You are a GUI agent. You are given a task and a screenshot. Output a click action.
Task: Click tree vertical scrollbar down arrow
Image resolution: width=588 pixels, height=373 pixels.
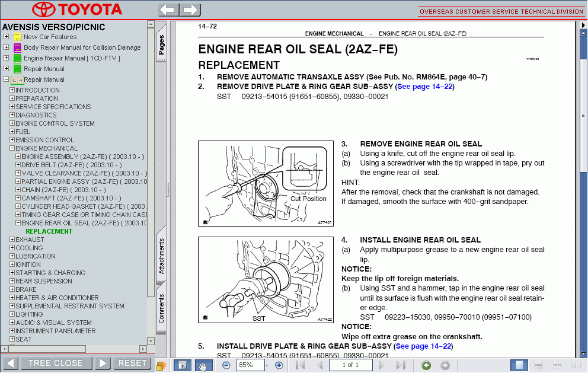[151, 341]
